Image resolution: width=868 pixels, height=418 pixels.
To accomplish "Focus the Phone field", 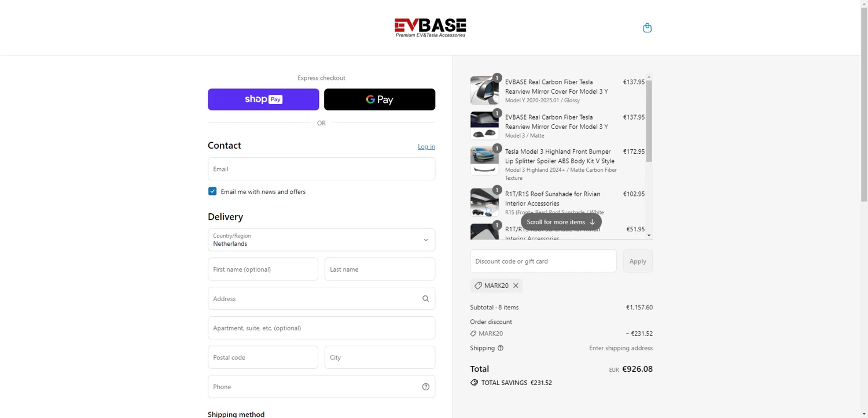I will point(321,387).
